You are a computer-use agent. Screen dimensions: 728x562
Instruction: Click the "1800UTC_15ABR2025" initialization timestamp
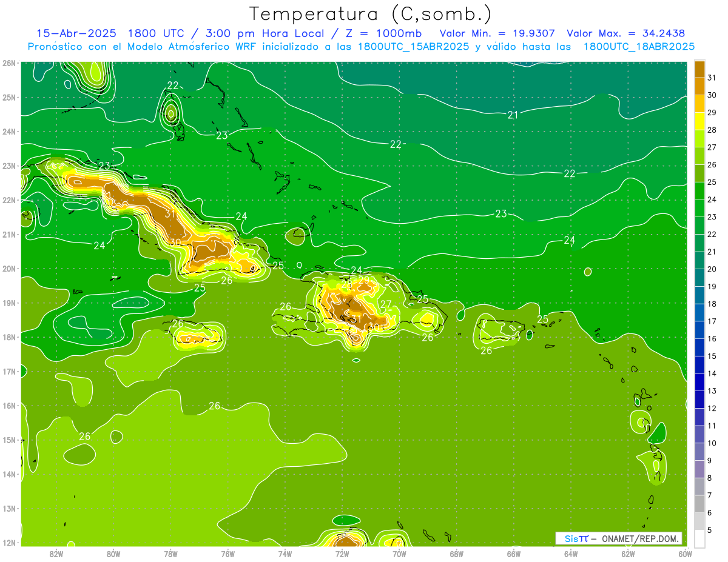click(x=414, y=47)
